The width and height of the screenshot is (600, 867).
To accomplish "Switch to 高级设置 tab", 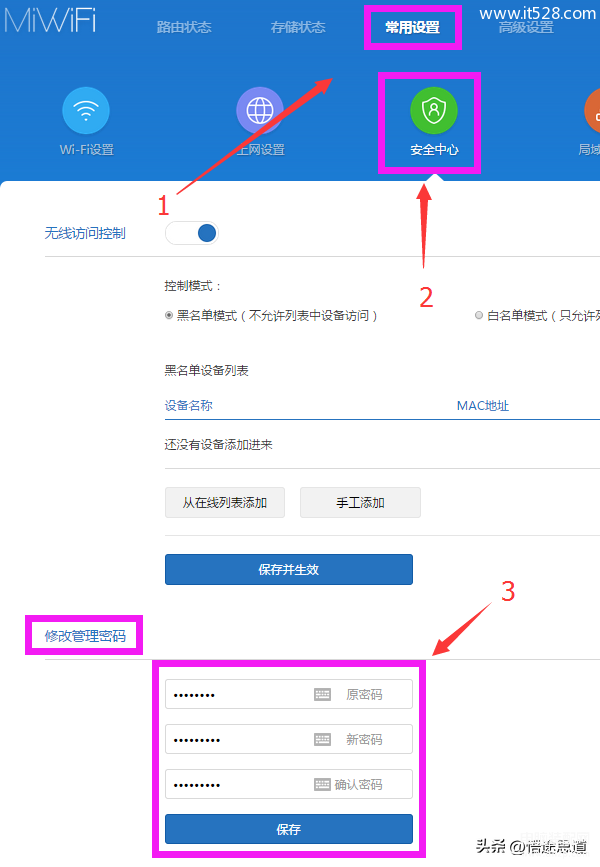I will point(526,27).
